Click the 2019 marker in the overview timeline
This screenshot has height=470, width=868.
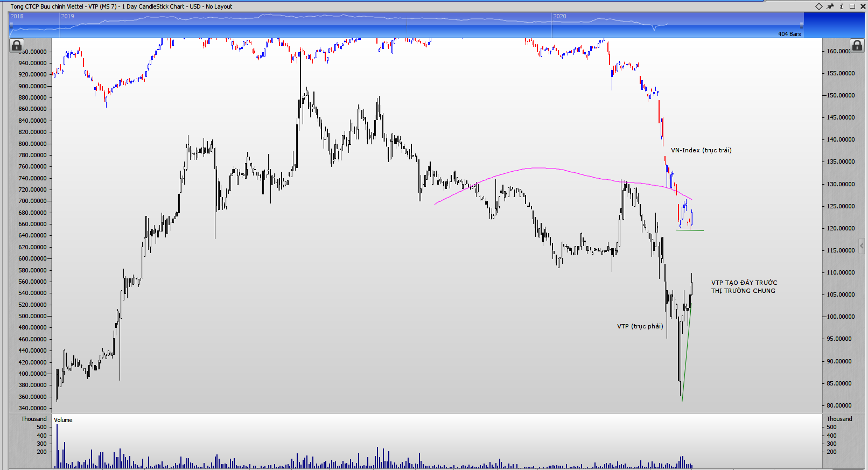pyautogui.click(x=67, y=16)
